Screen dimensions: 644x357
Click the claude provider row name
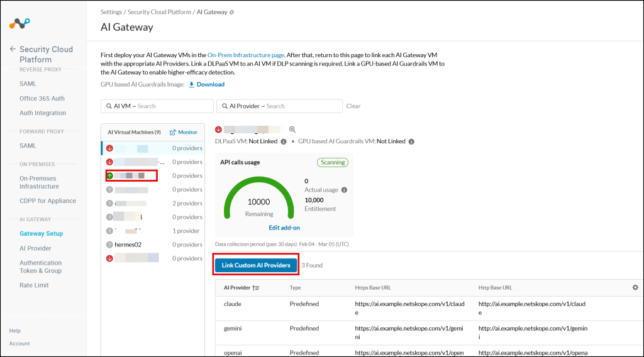click(233, 304)
